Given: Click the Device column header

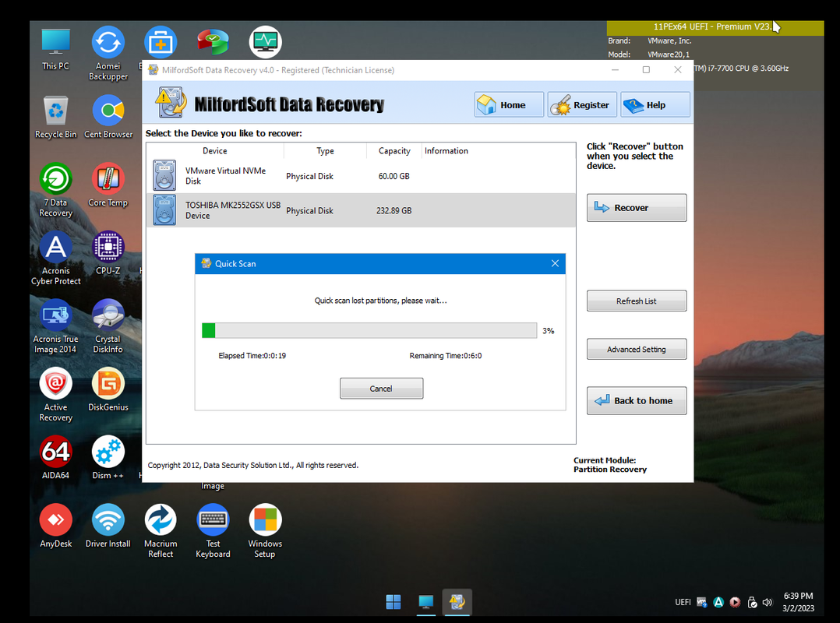Looking at the screenshot, I should pos(215,151).
